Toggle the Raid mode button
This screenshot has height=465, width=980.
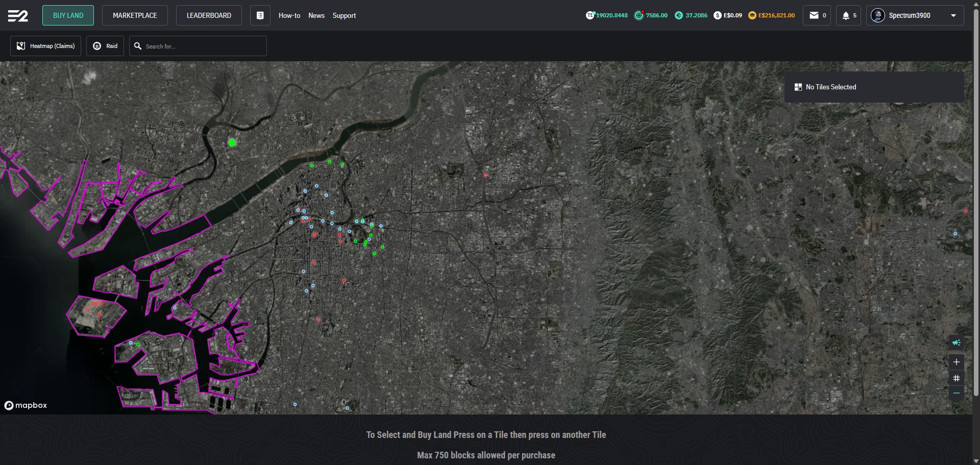coord(105,46)
